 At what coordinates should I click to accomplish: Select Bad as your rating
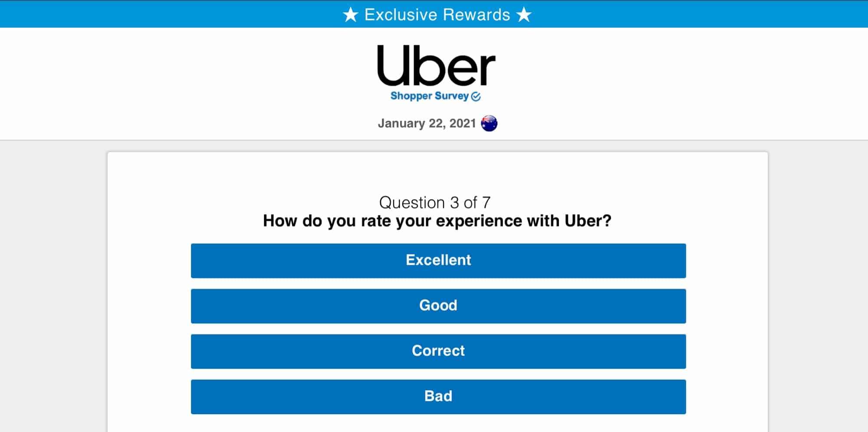[x=437, y=396]
